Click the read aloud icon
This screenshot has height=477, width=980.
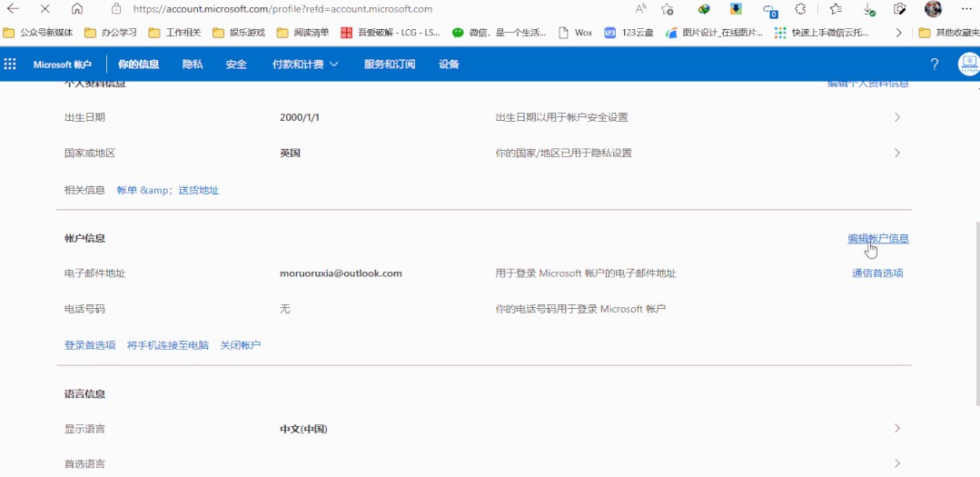coord(641,9)
